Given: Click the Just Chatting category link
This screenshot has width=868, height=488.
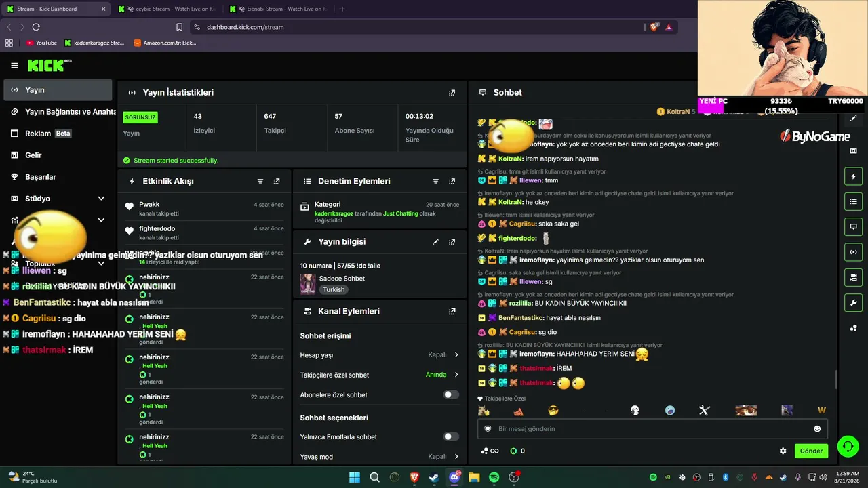Looking at the screenshot, I should pyautogui.click(x=401, y=213).
